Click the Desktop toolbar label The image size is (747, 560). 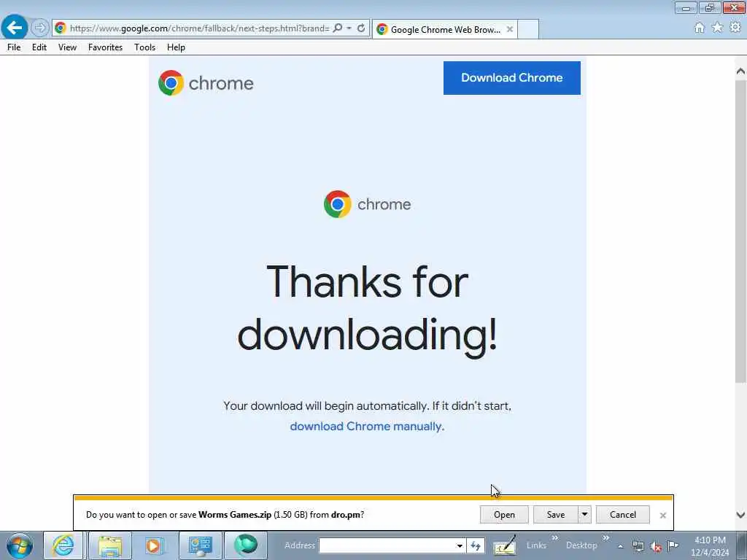coord(581,545)
